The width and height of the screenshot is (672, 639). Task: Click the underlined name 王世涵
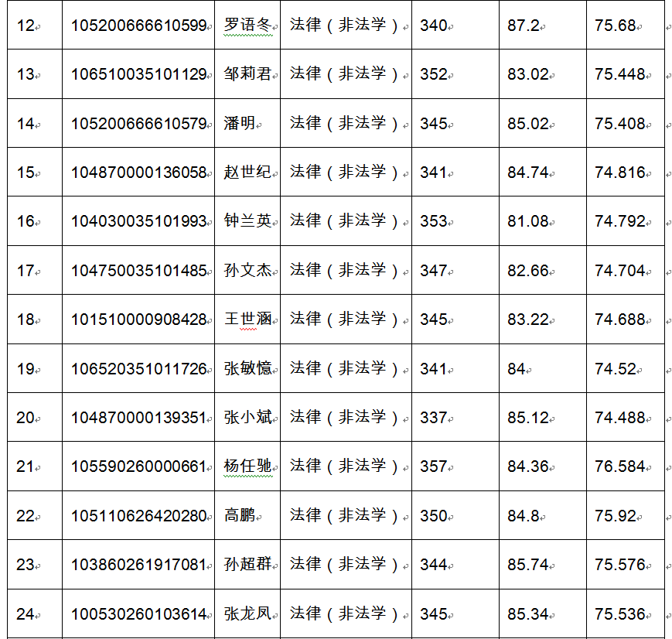pyautogui.click(x=247, y=319)
